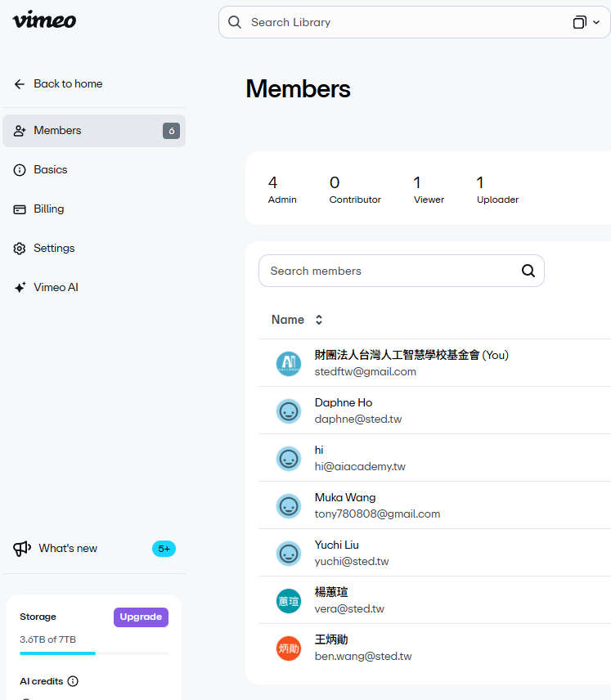611x700 pixels.
Task: Click the Settings gear icon
Action: [x=20, y=249]
